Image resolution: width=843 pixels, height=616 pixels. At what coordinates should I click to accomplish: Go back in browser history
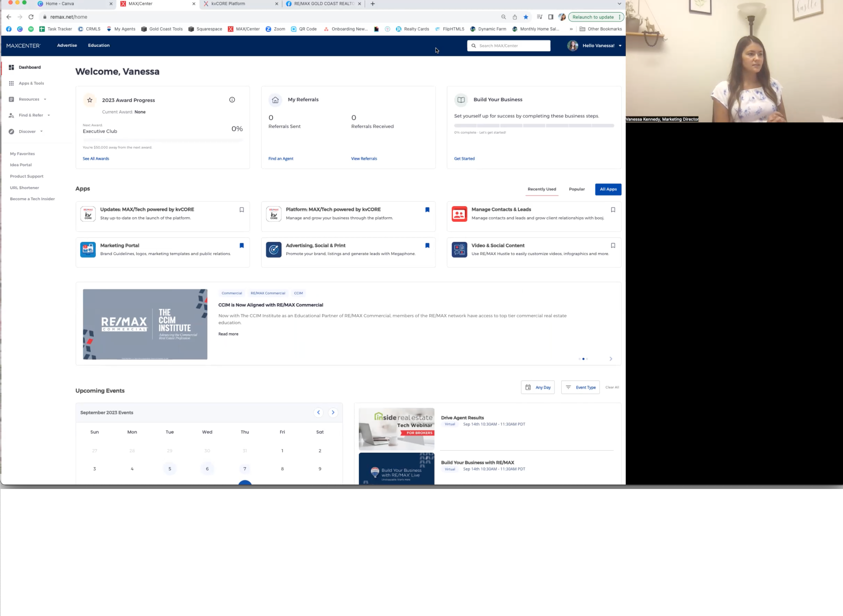(x=9, y=17)
